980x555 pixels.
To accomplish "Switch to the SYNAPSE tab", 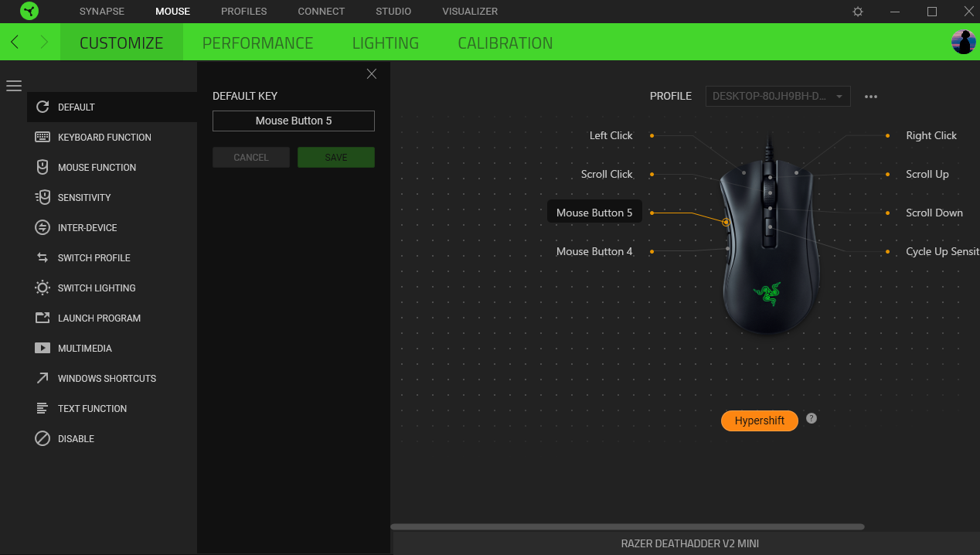I will tap(102, 12).
